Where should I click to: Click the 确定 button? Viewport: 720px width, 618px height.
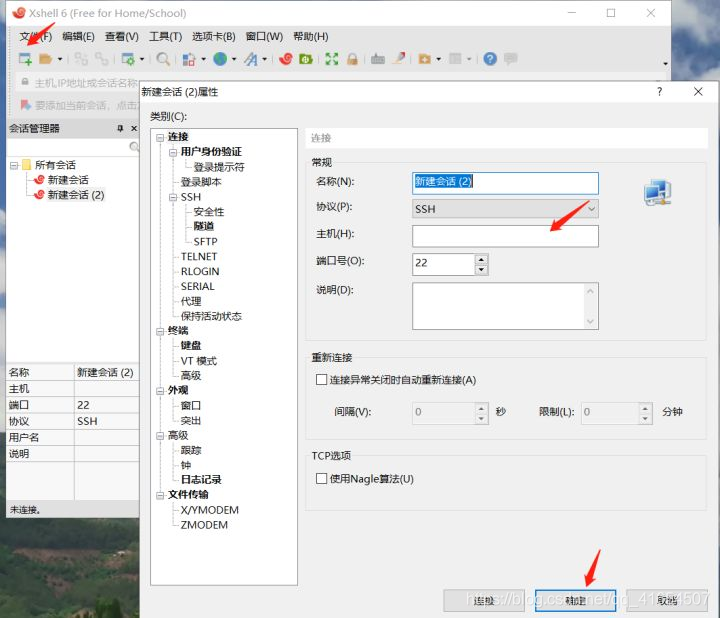point(575,601)
